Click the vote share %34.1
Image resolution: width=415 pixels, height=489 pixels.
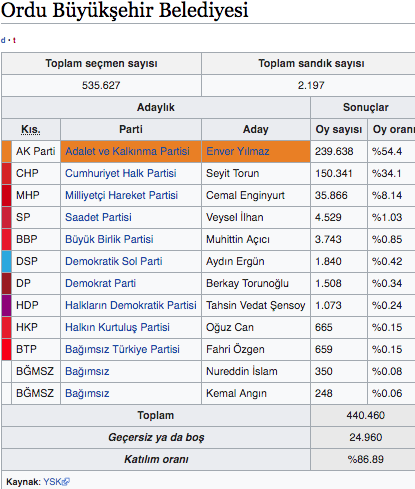387,173
